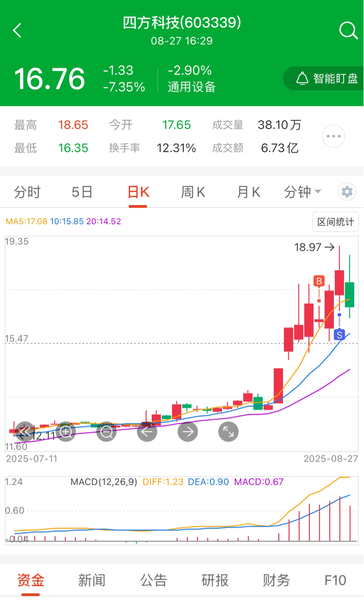The height and width of the screenshot is (602, 364).
Task: Open the 新闻 bottom tab
Action: (x=92, y=580)
